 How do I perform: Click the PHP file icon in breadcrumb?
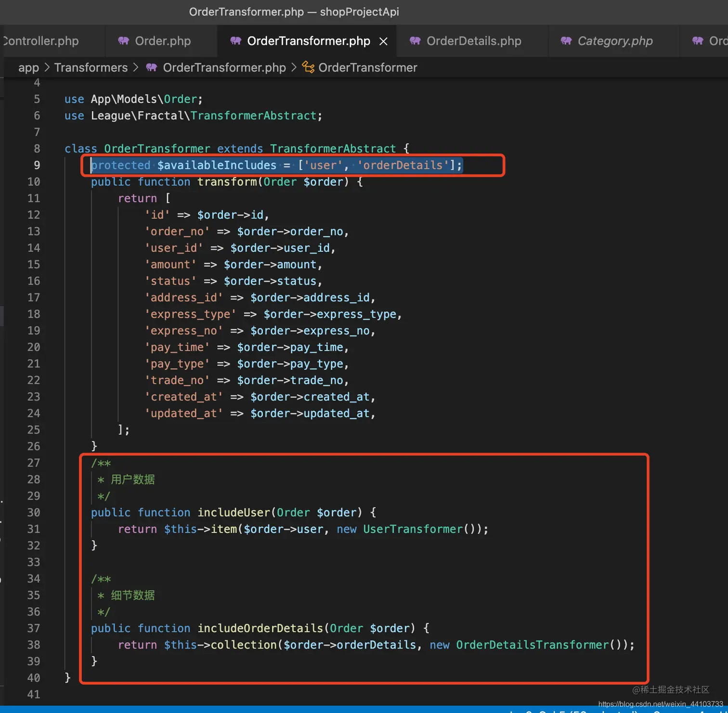152,67
